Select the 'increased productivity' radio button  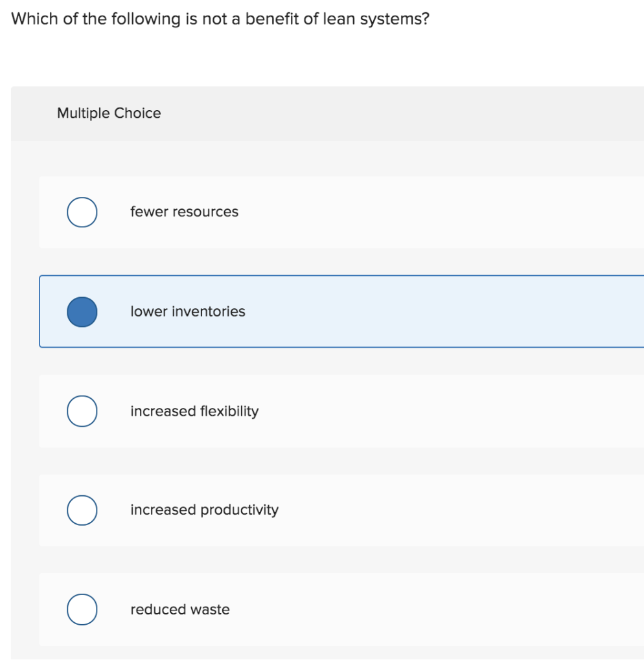(82, 510)
